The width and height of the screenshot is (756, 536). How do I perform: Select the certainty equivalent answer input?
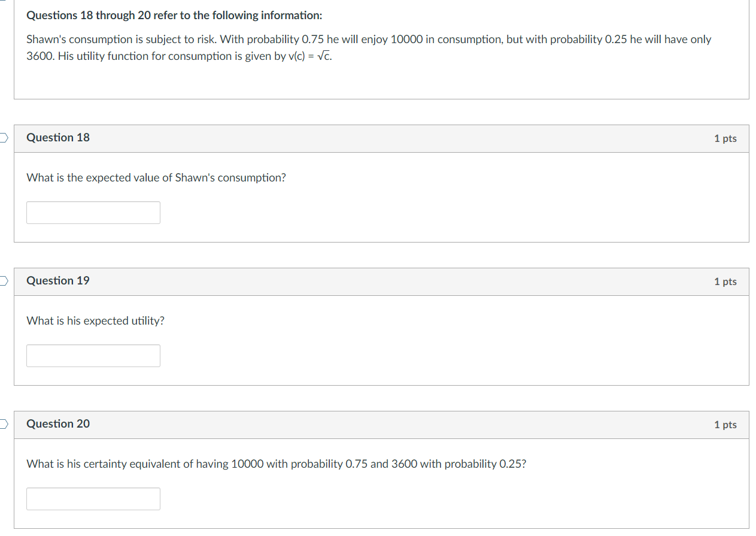[93, 499]
